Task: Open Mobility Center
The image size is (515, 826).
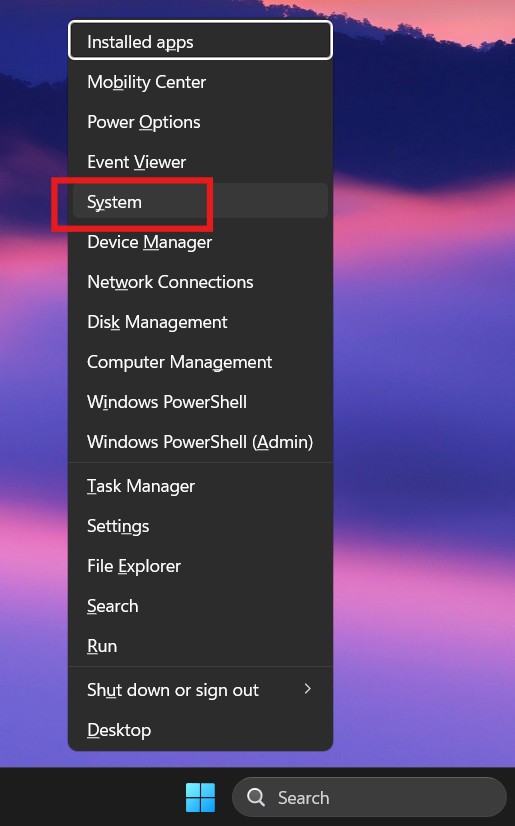Action: tap(200, 82)
